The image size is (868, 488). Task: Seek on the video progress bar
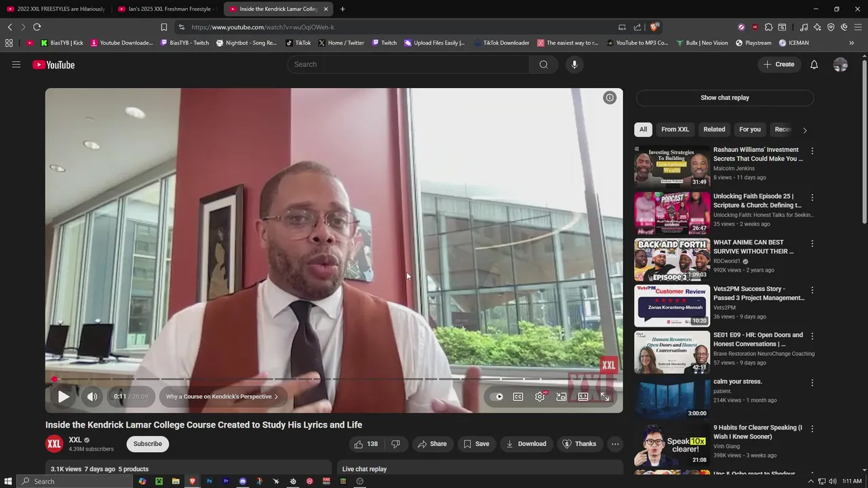point(334,379)
